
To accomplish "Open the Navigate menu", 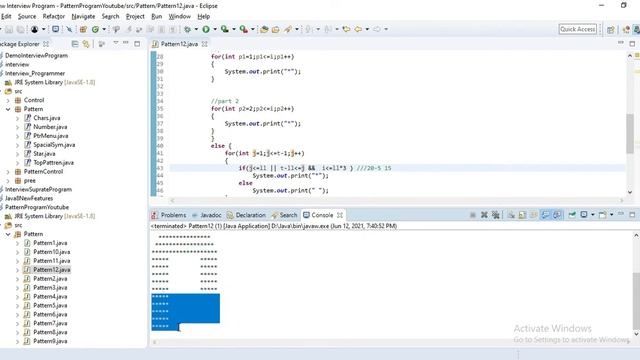I will [83, 16].
